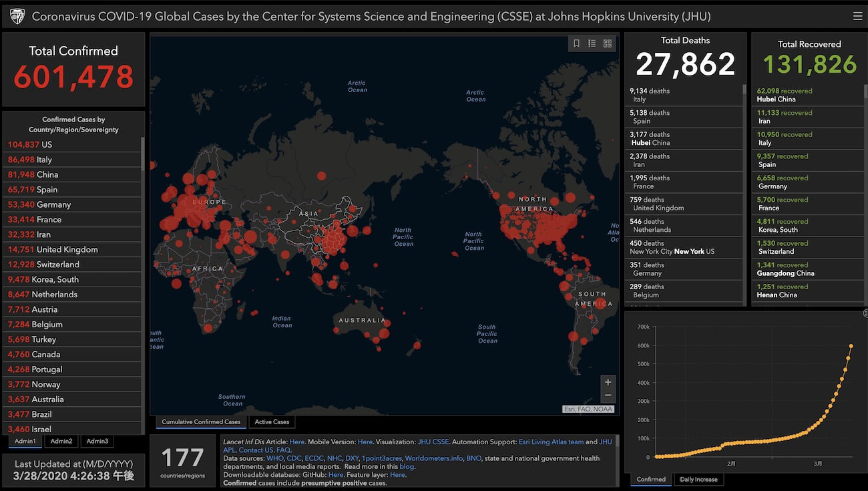Open the Esri Living Atlas team link
The width and height of the screenshot is (868, 491).
[551, 442]
